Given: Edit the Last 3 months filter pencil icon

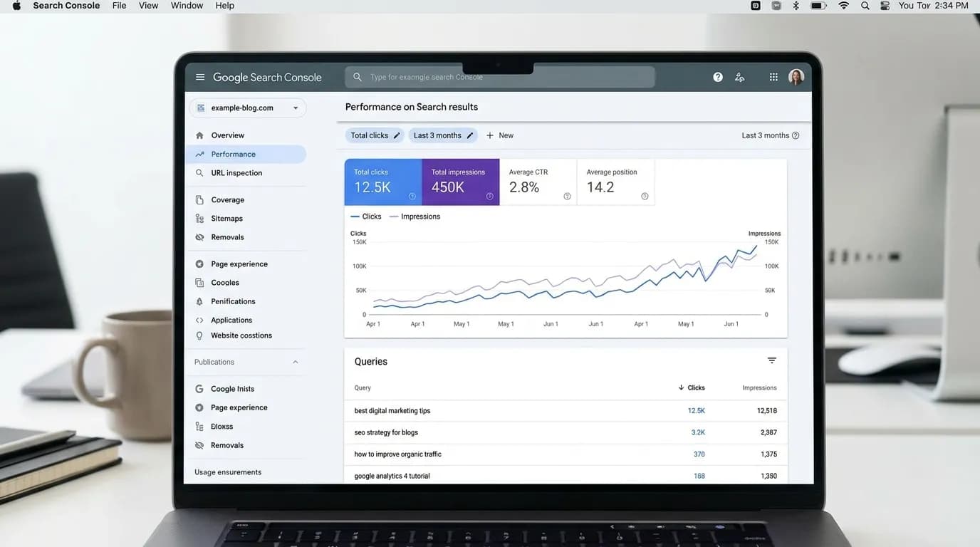Looking at the screenshot, I should tap(470, 135).
